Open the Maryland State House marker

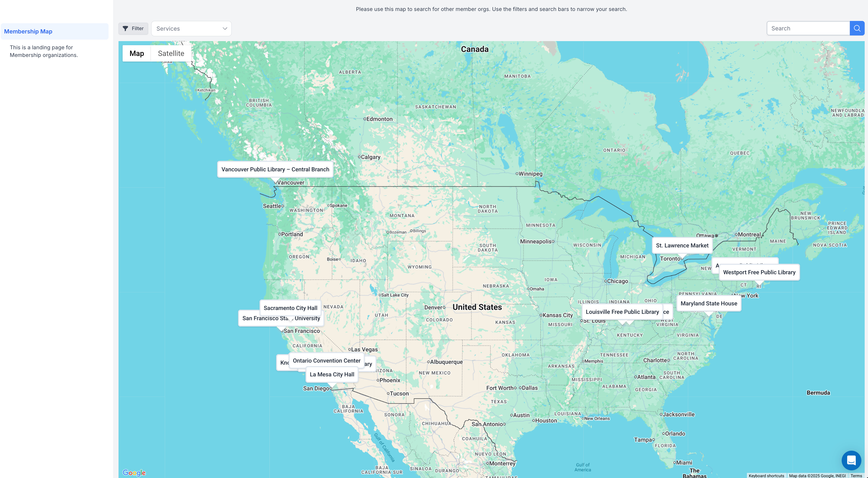[709, 304]
